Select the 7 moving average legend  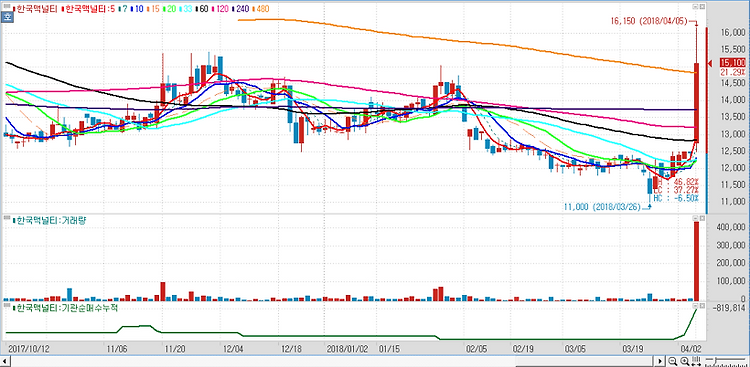122,9
